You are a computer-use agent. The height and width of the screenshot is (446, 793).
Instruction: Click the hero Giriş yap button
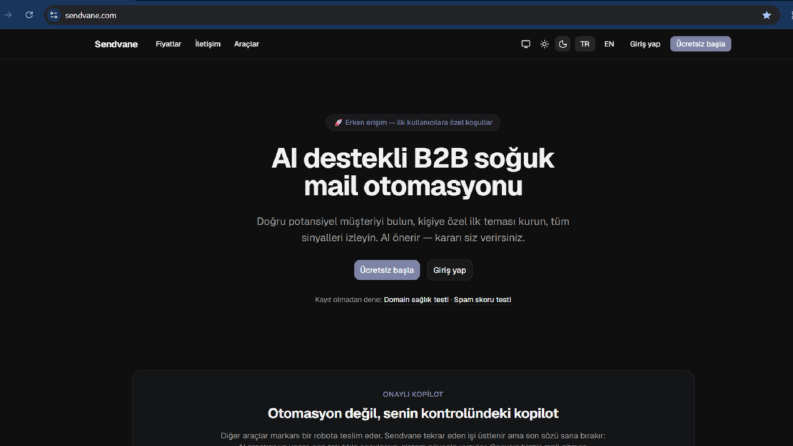coord(450,270)
